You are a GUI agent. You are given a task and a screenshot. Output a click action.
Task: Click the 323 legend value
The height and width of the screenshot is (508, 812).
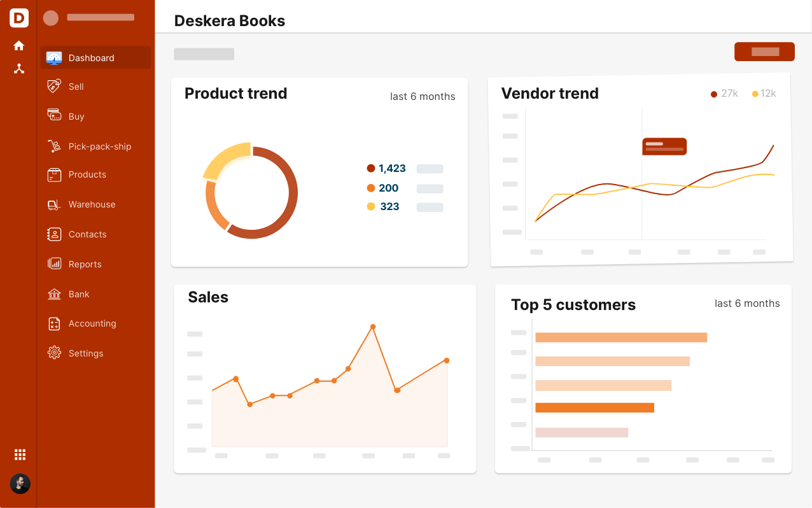pyautogui.click(x=389, y=206)
